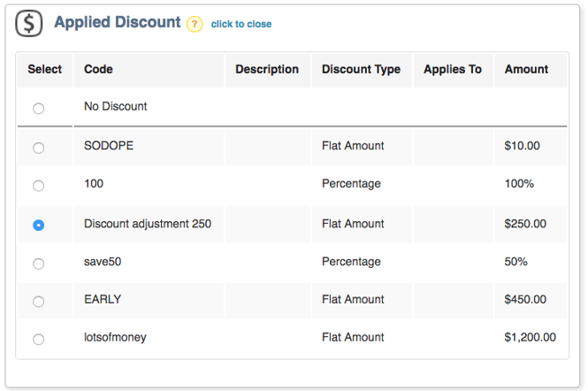588x391 pixels.
Task: Click the $1,200.00 amount cell
Action: 531,337
